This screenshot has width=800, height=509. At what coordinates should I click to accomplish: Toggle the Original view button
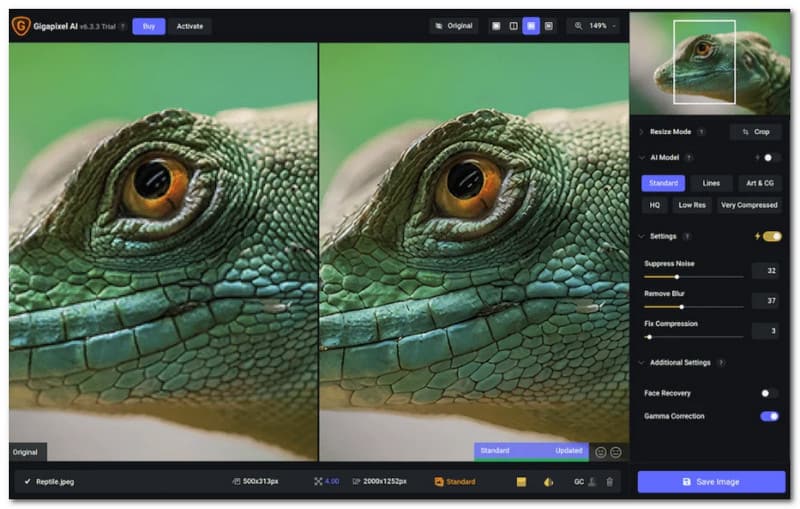tap(454, 26)
